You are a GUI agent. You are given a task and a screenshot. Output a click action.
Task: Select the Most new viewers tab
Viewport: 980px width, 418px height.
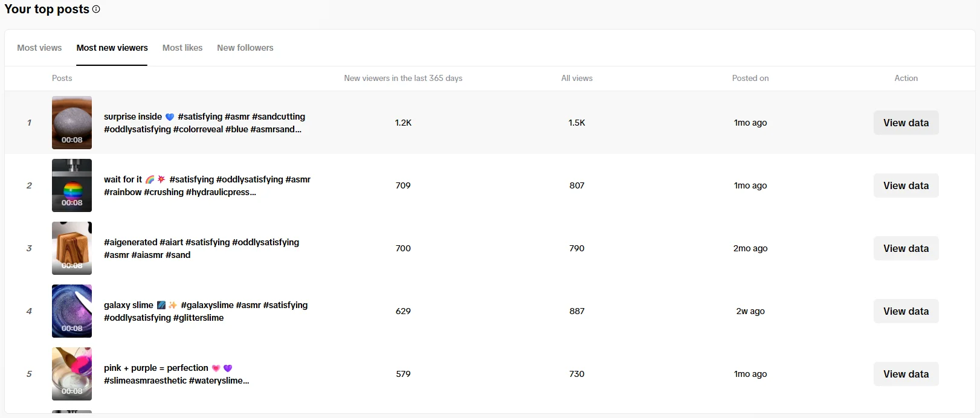pos(112,48)
